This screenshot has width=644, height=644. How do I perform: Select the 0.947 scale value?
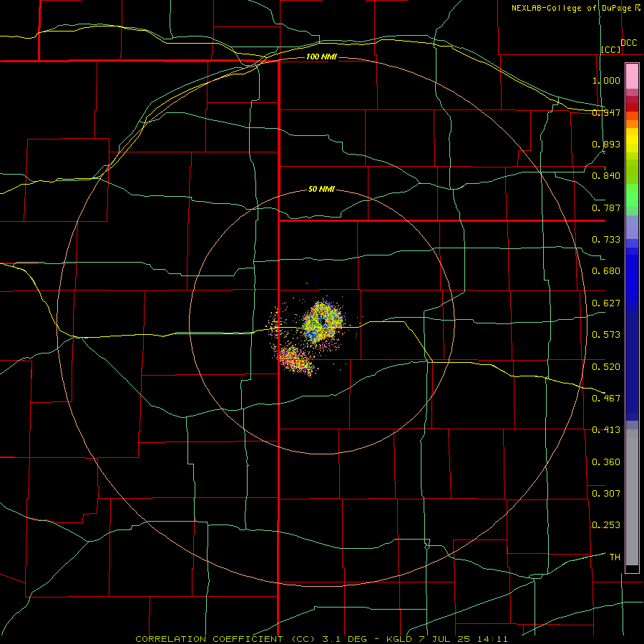click(606, 112)
